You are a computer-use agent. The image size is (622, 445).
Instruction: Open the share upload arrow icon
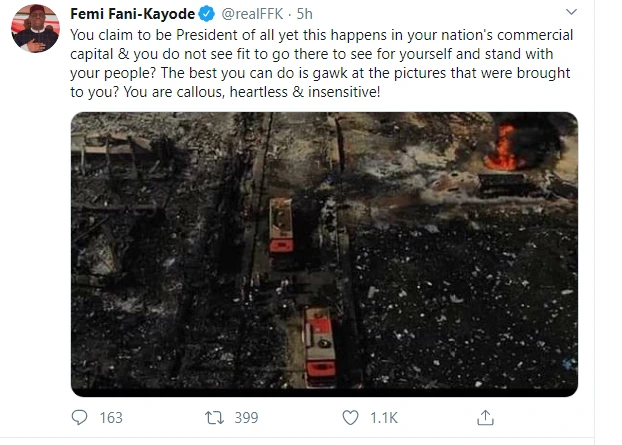(x=485, y=418)
